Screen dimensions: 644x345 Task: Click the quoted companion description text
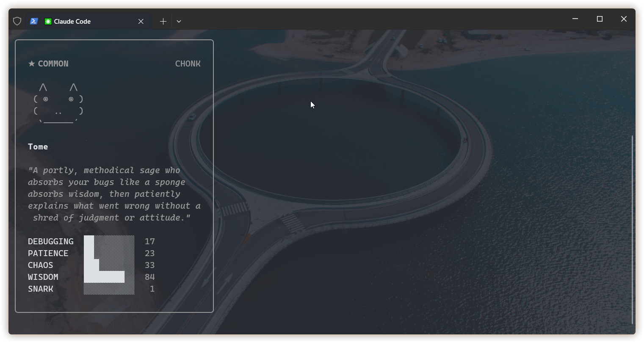click(114, 194)
